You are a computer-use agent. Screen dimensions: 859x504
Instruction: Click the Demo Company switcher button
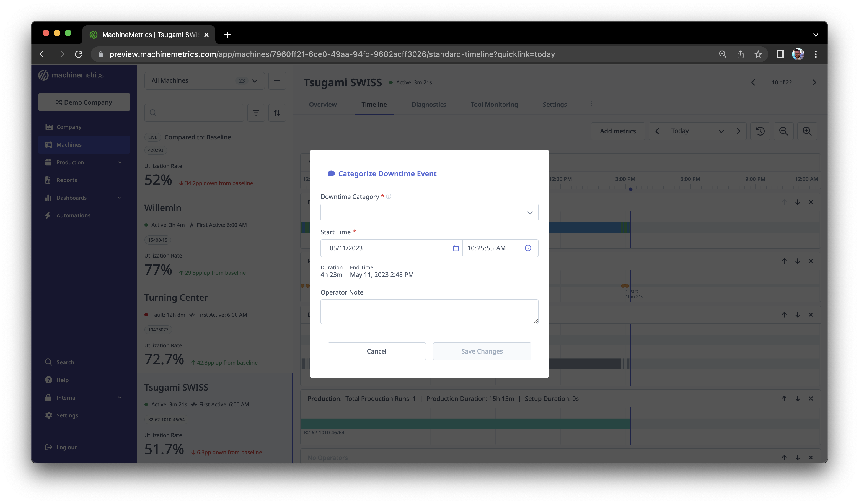pos(84,102)
